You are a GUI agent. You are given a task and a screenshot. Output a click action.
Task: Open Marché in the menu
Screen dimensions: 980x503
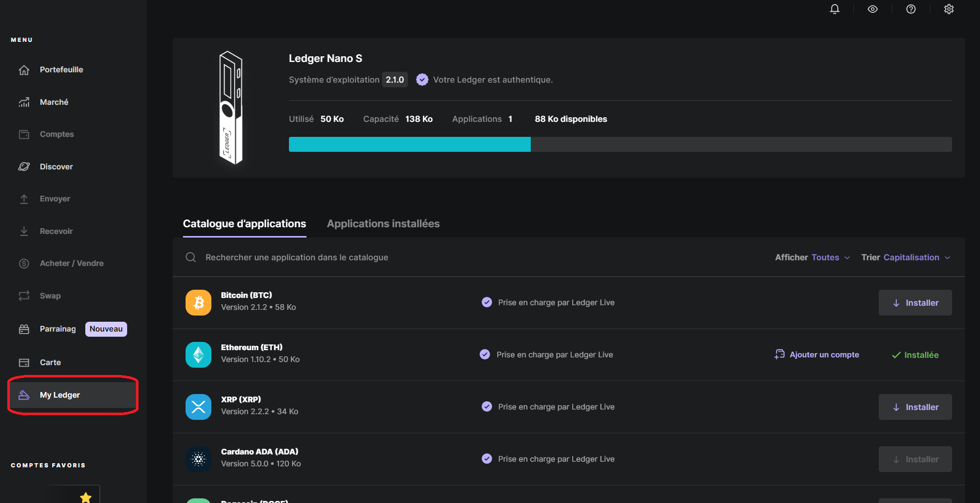(x=54, y=102)
